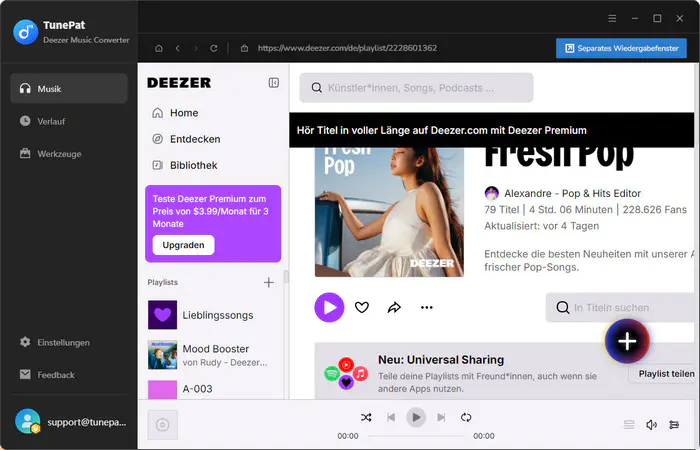
Task: Click the TunePat app logo
Action: tap(26, 32)
